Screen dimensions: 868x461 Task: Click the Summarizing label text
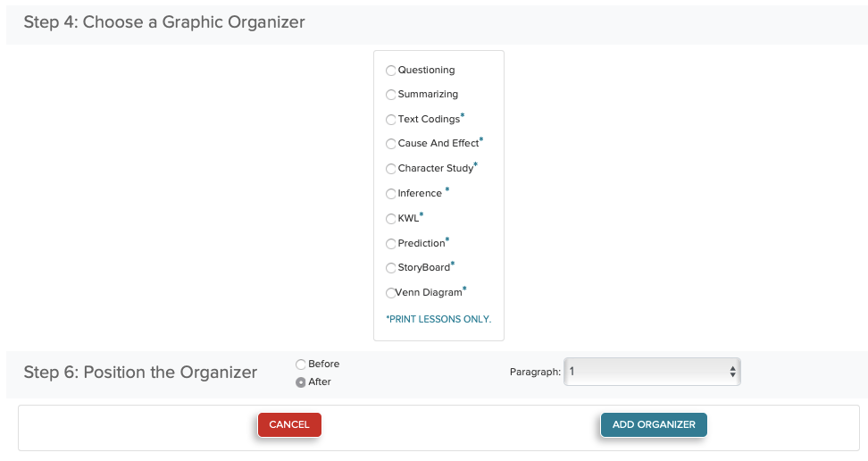pyautogui.click(x=428, y=95)
